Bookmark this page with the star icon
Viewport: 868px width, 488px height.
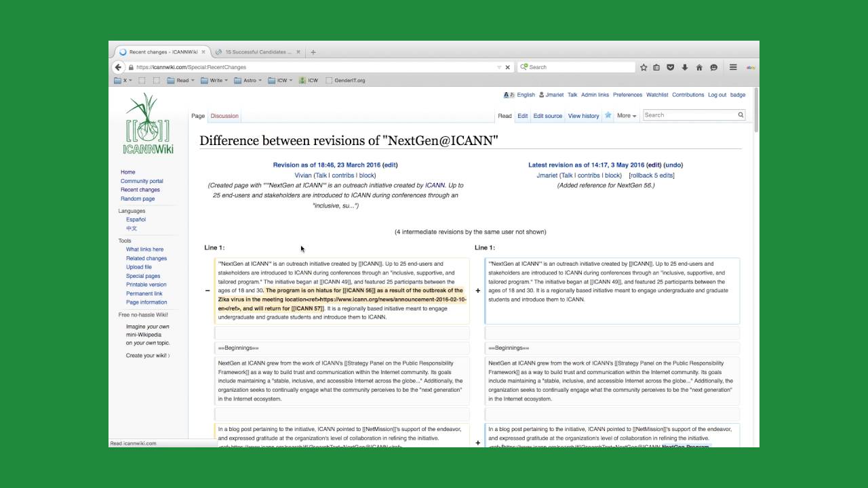coord(644,67)
